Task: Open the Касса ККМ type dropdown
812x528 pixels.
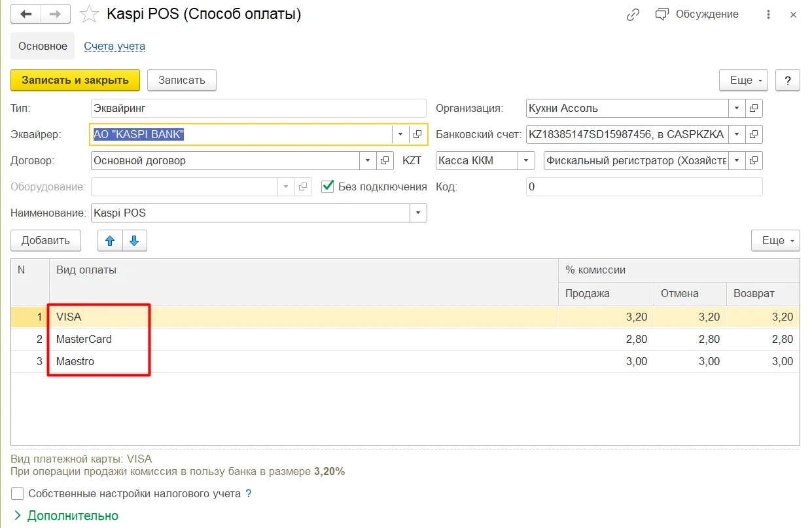Action: (527, 160)
